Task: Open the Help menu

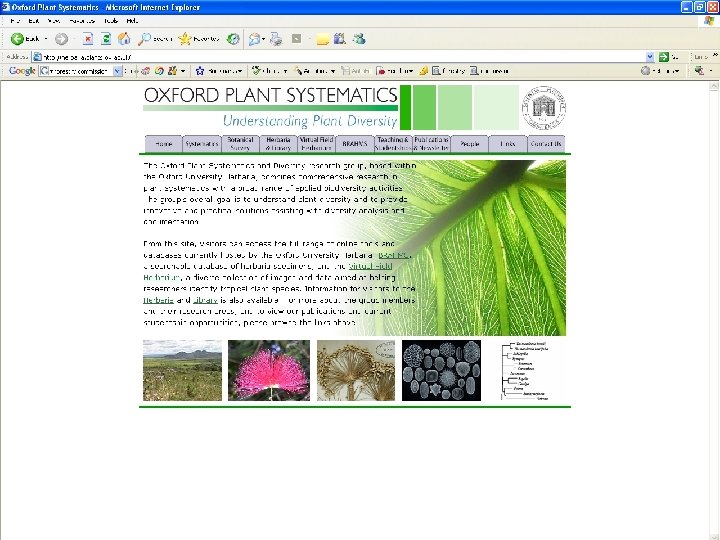Action: [x=132, y=21]
